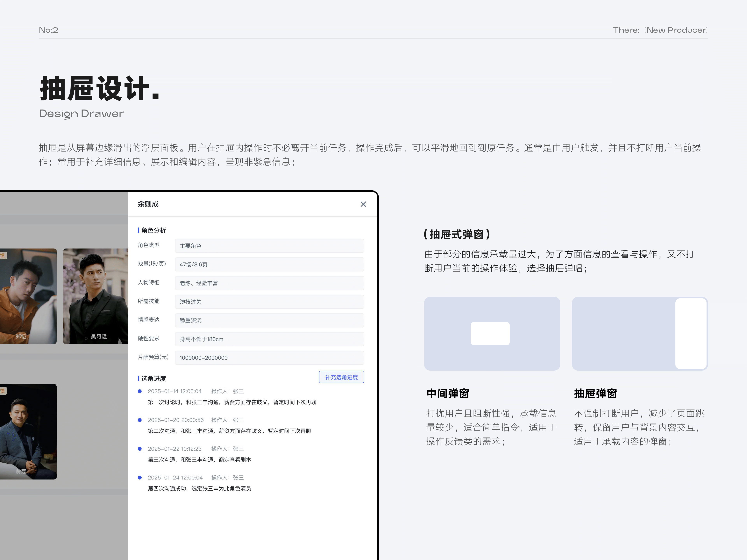This screenshot has height=560, width=747.
Task: Select the 吴奇隆 actor photo card
Action: [96, 296]
